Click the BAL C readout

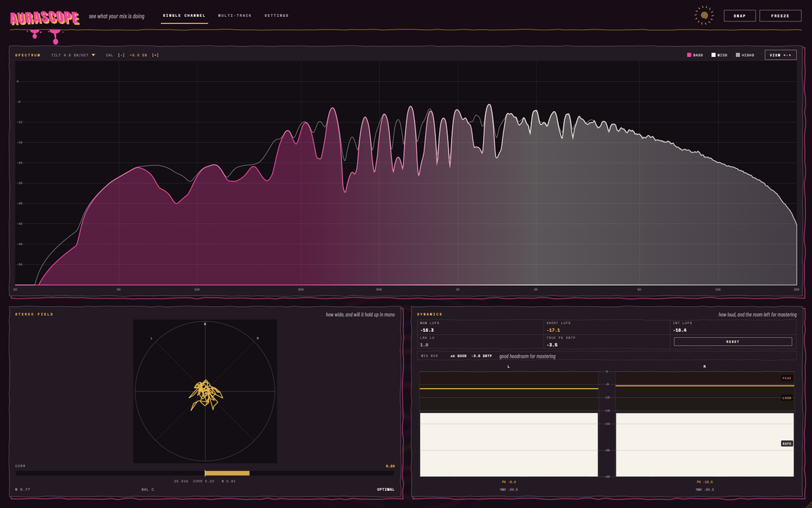tap(148, 489)
